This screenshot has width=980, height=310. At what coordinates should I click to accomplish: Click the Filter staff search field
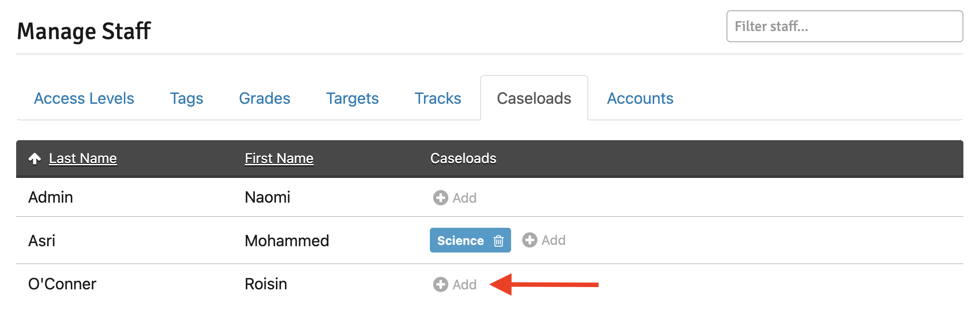[844, 27]
